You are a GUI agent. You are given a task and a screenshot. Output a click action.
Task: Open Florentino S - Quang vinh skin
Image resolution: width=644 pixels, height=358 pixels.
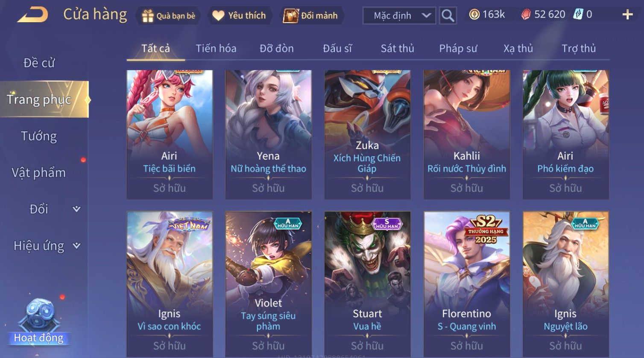point(467,284)
